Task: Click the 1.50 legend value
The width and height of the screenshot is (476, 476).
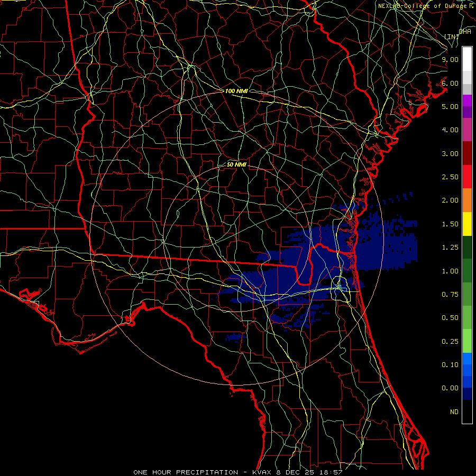Action: (450, 224)
